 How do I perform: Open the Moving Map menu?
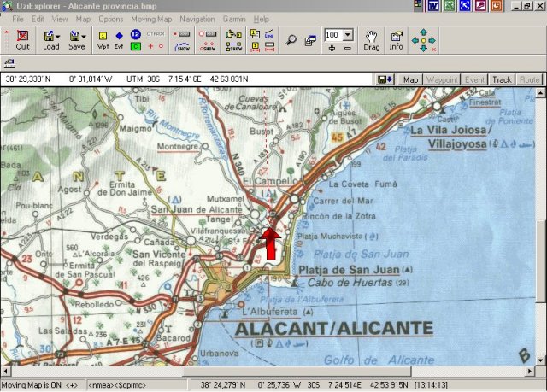(151, 18)
